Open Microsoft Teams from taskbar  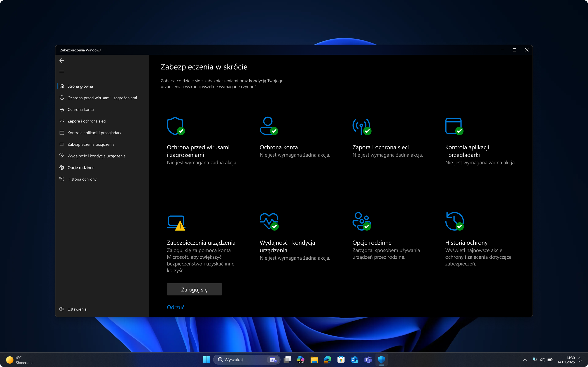(x=368, y=359)
